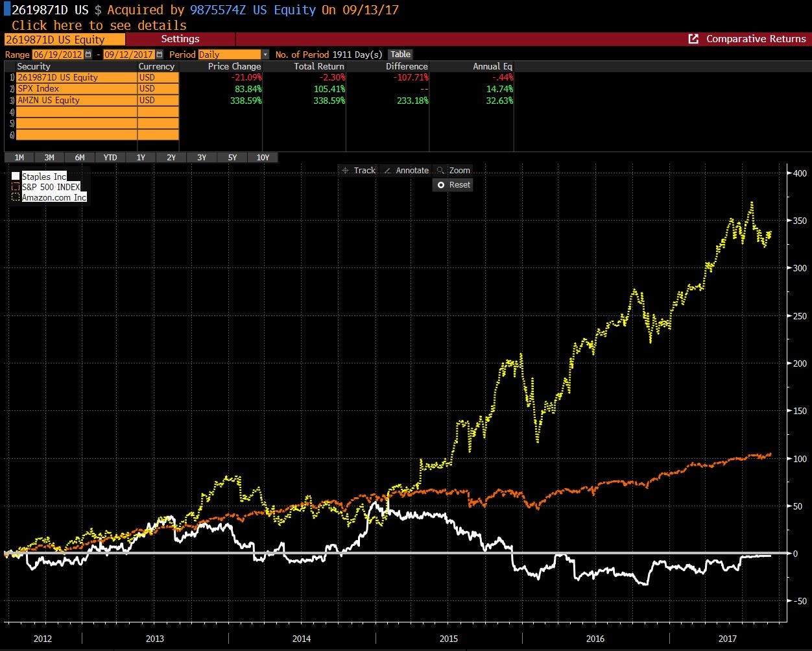
Task: Click the USD currency cell for AMZN US Equity
Action: 158,100
